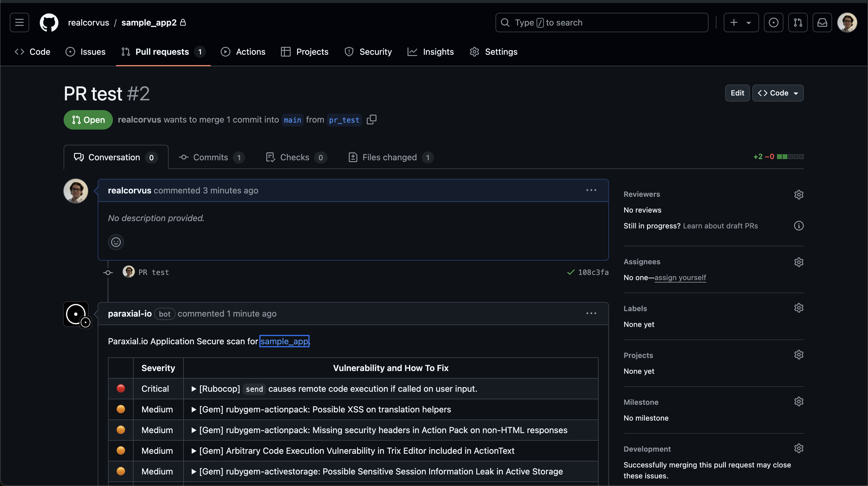Click realcorvus avatar beside the comment
Screen dimensions: 868x486
pyautogui.click(x=76, y=191)
